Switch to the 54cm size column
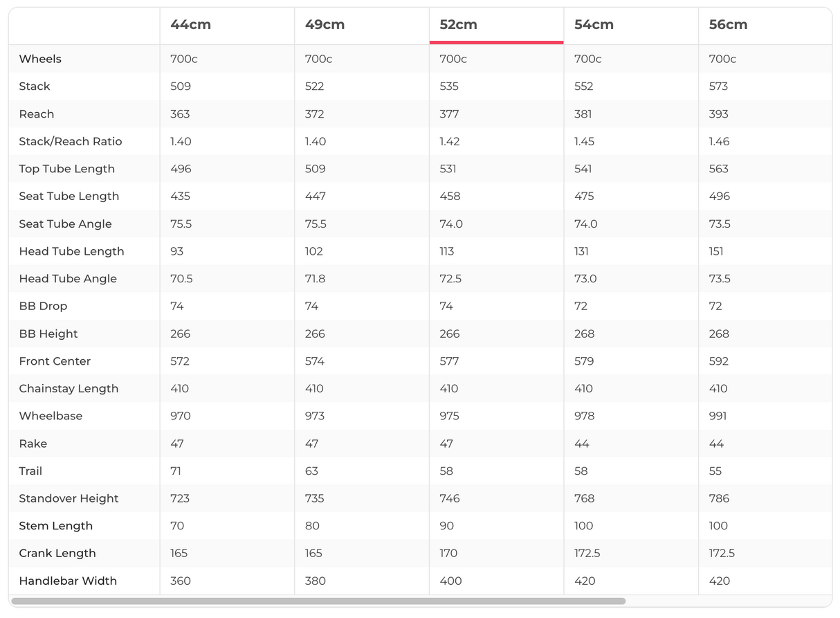Image resolution: width=840 pixels, height=618 pixels. pos(594,25)
